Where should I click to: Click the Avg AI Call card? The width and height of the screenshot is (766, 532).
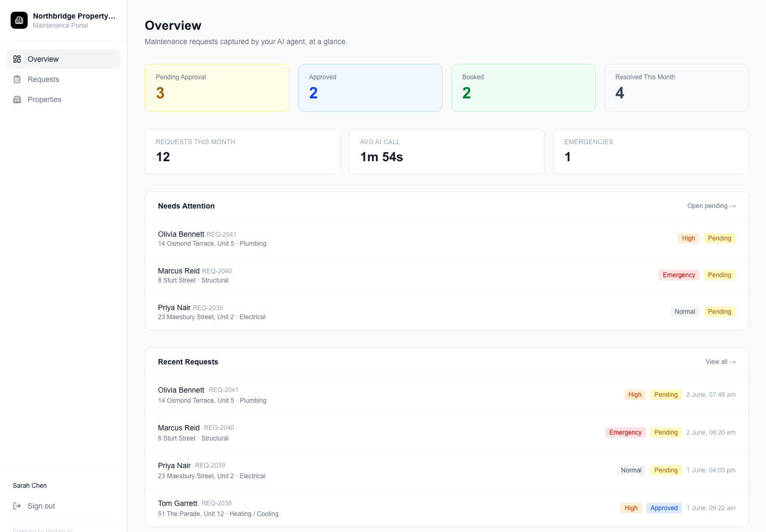pyautogui.click(x=447, y=152)
